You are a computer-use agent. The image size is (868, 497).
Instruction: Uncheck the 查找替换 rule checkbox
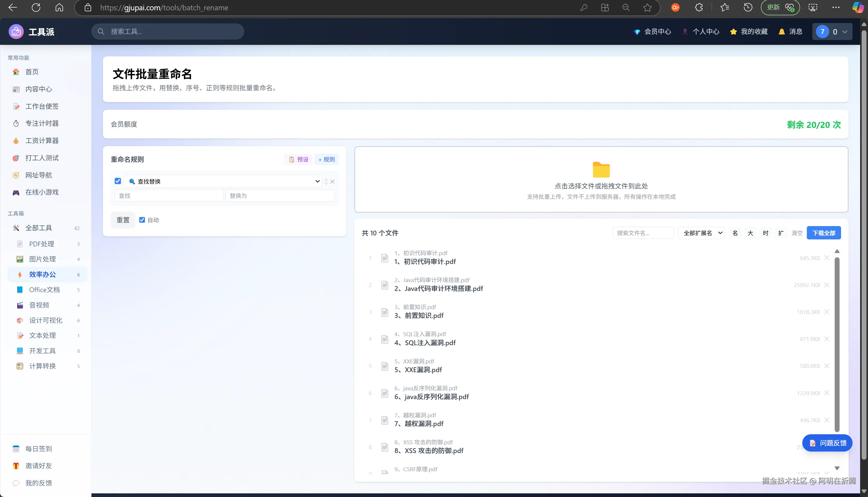118,181
